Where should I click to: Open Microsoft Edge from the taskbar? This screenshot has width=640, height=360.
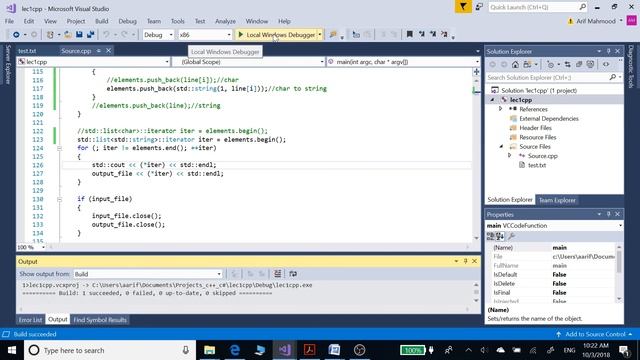coord(235,350)
